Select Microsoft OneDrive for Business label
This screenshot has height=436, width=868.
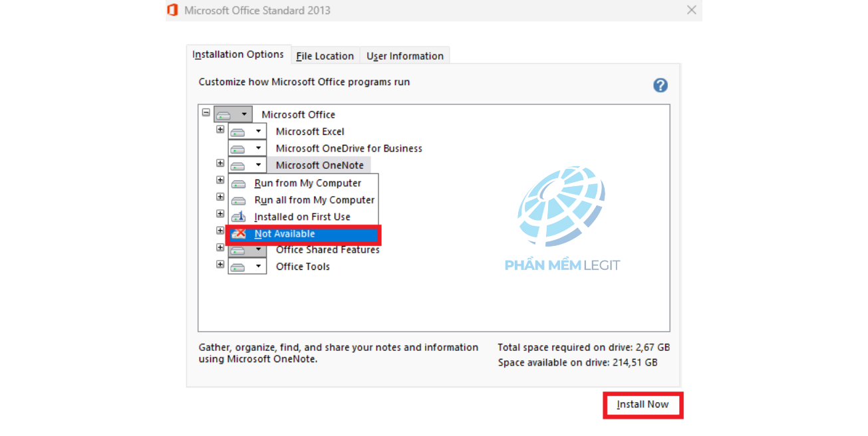click(x=349, y=148)
